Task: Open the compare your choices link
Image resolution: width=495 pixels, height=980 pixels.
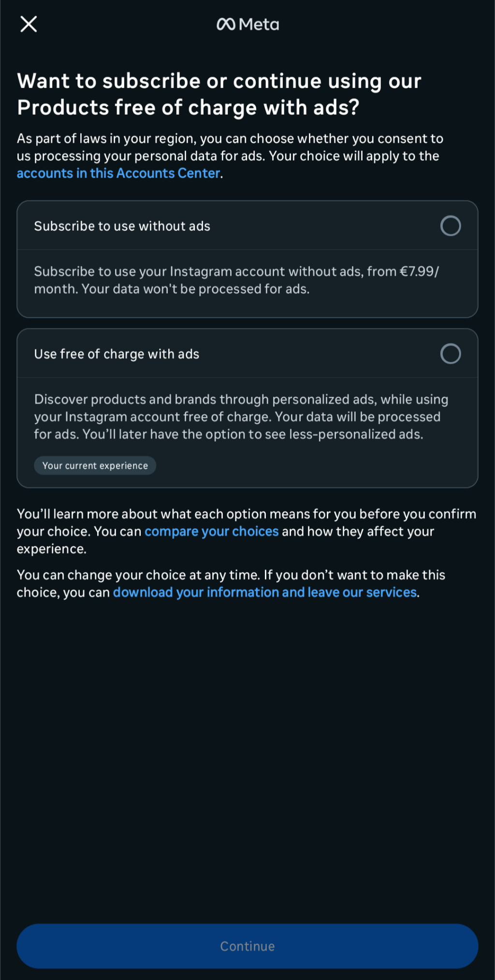Action: 212,531
